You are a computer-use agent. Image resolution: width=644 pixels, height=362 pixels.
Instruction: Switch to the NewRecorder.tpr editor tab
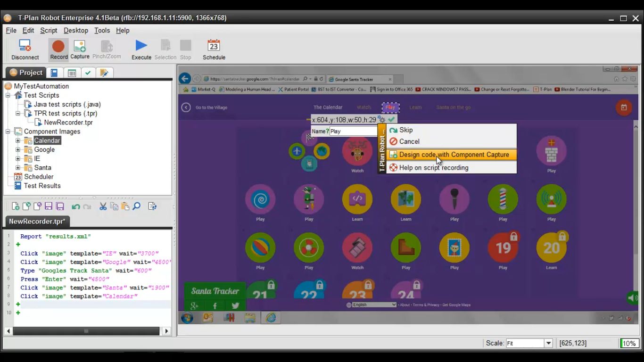pos(37,221)
